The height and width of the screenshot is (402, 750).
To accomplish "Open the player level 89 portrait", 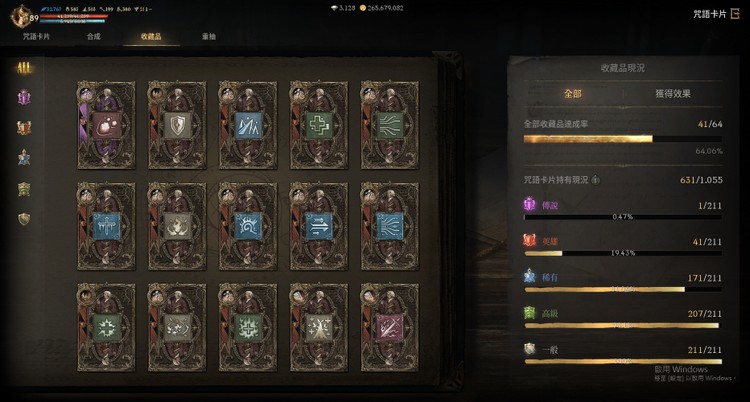I will pos(22,17).
